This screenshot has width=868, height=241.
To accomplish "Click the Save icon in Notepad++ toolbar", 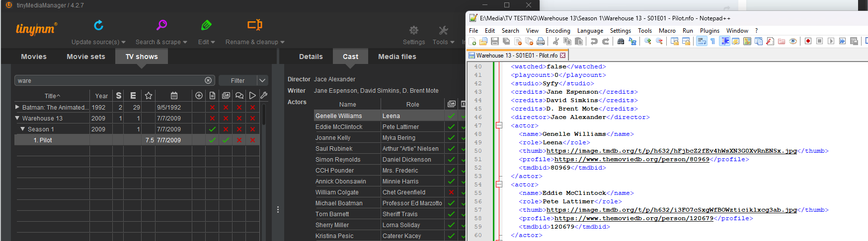I will point(495,41).
